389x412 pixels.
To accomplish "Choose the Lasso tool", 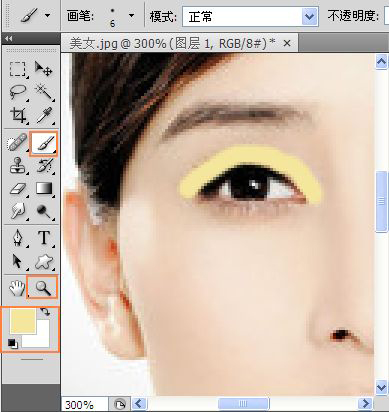I will point(17,92).
